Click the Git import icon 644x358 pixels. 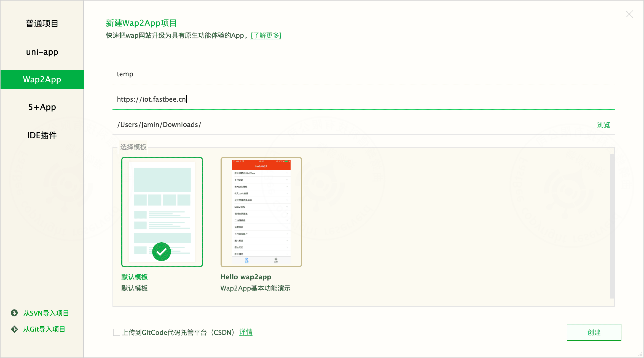(x=14, y=329)
